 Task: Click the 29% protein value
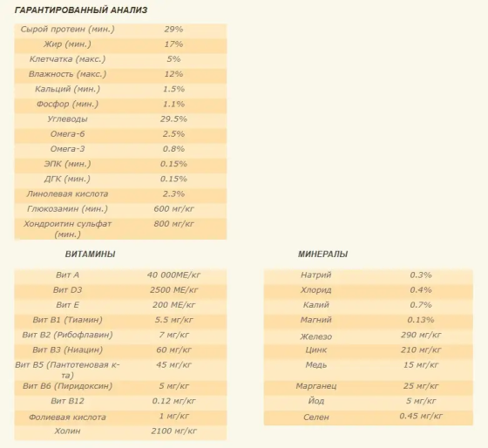[173, 30]
